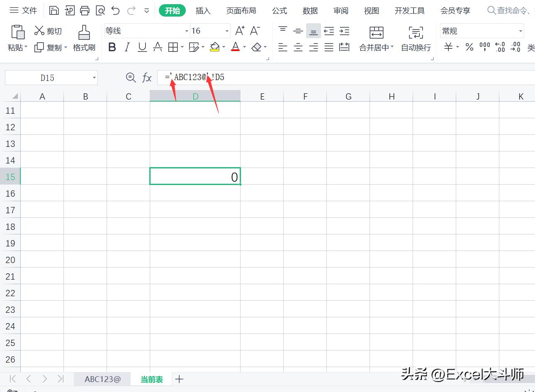The image size is (535, 392).
Task: Toggle underline formatting
Action: (142, 47)
